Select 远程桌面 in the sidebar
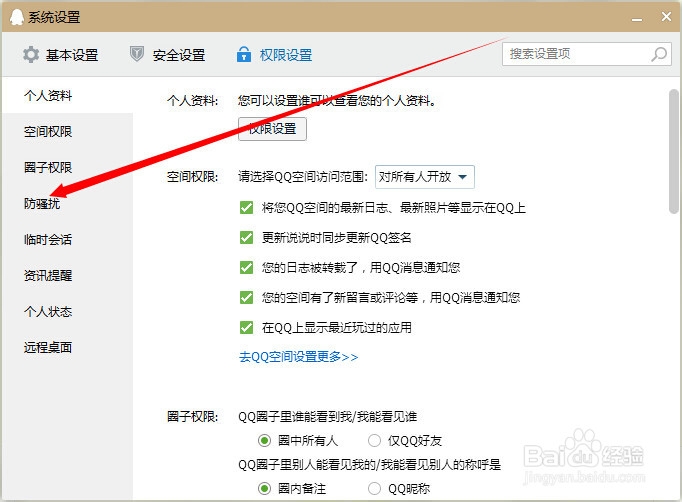The width and height of the screenshot is (682, 502). point(67,347)
